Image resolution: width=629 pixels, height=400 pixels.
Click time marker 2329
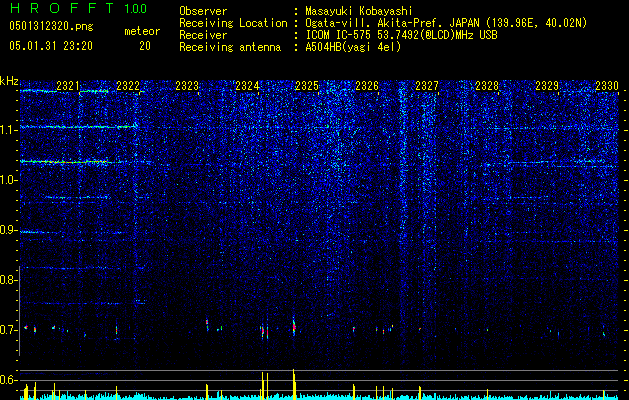[547, 86]
